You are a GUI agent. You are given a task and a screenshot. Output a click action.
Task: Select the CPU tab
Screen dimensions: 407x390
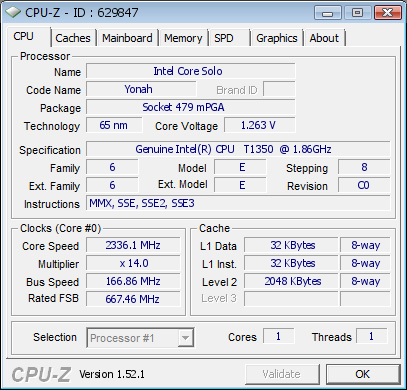pos(28,37)
